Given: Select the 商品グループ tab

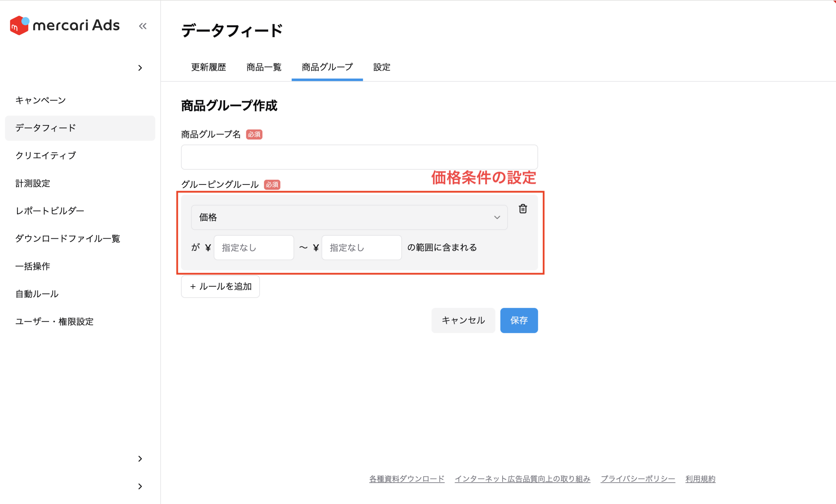Looking at the screenshot, I should [x=327, y=67].
